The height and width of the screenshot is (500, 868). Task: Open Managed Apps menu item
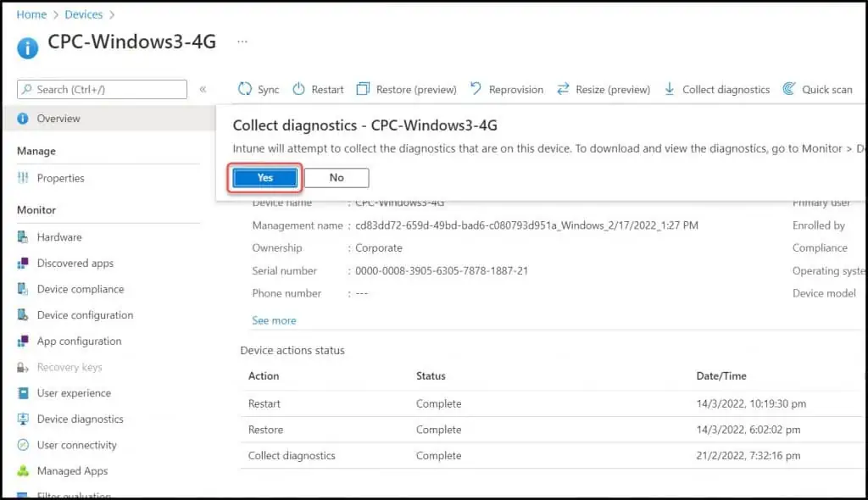click(x=73, y=471)
